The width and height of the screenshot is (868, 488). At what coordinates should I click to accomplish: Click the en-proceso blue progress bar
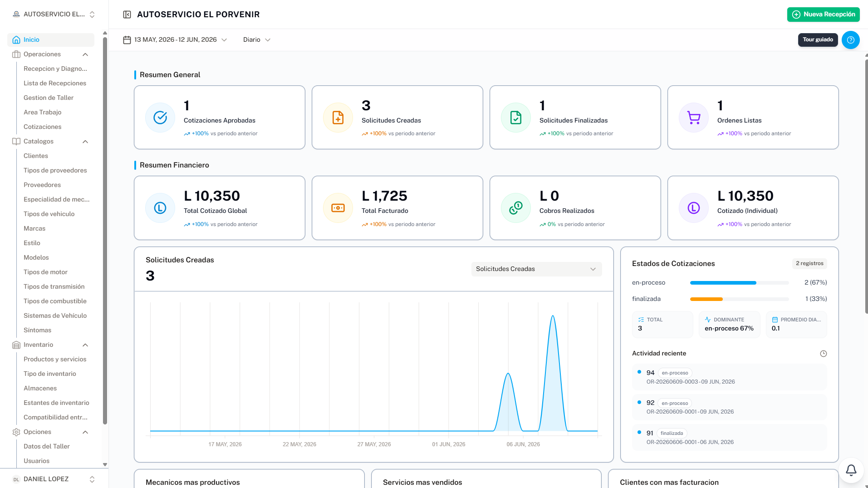click(723, 283)
